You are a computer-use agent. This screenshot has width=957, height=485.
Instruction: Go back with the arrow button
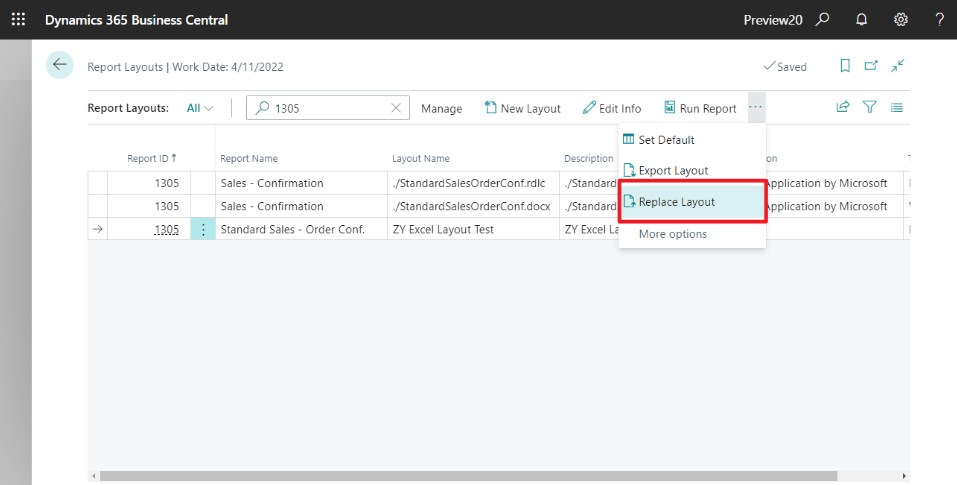[60, 65]
